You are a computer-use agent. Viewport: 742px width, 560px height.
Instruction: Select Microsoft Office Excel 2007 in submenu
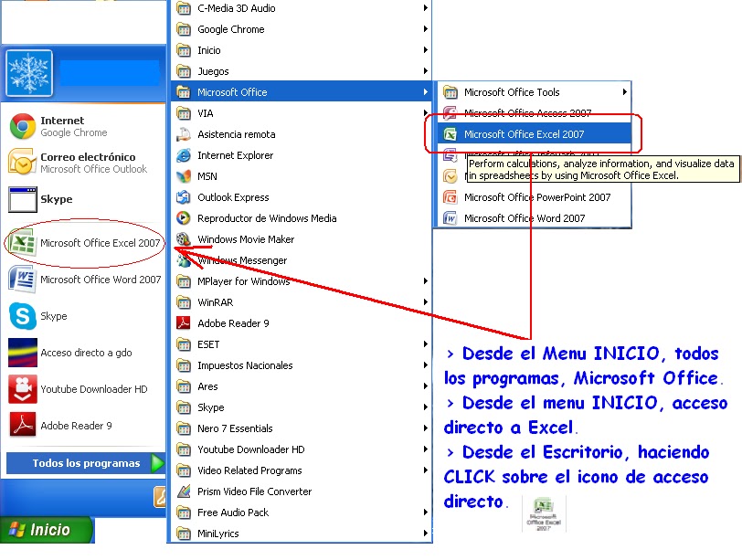click(524, 134)
